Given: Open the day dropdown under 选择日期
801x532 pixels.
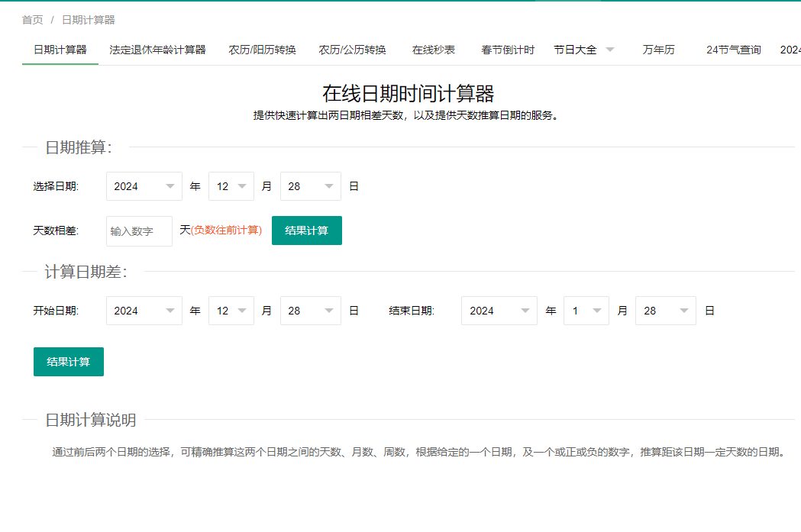Looking at the screenshot, I should (310, 185).
